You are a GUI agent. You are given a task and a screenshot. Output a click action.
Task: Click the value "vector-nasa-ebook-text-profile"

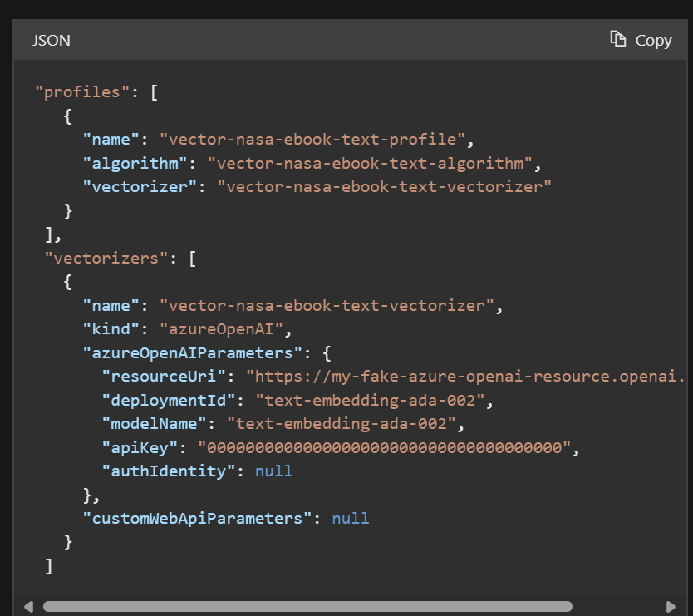(312, 140)
